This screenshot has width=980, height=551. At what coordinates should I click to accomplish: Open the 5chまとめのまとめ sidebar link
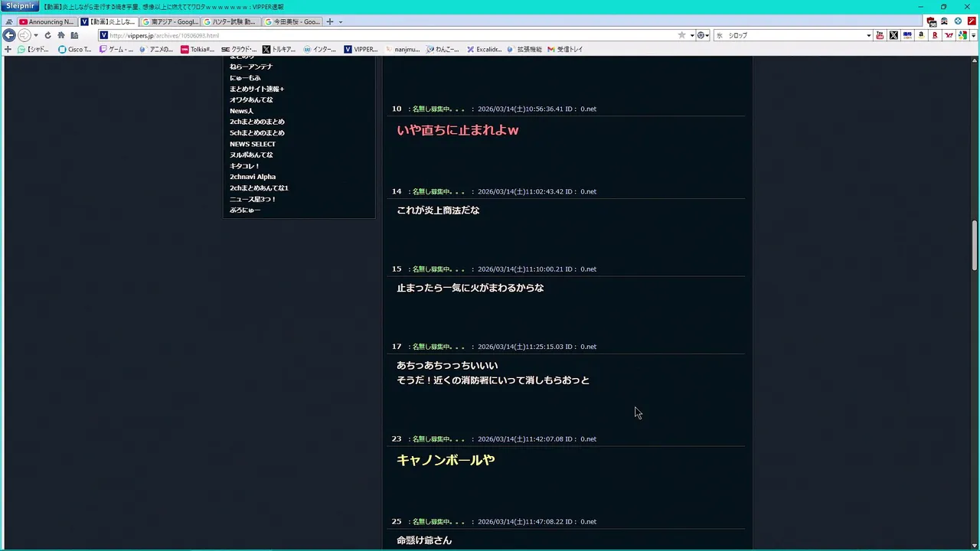click(x=256, y=132)
